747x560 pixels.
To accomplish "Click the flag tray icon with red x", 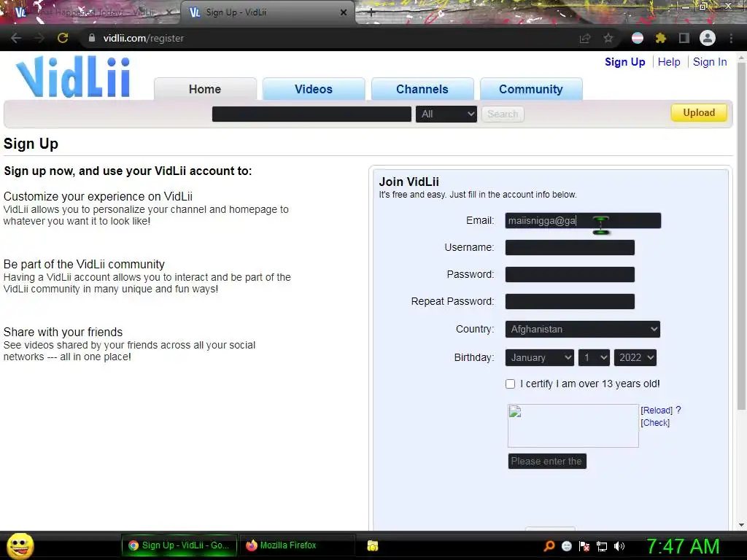I will coord(584,546).
